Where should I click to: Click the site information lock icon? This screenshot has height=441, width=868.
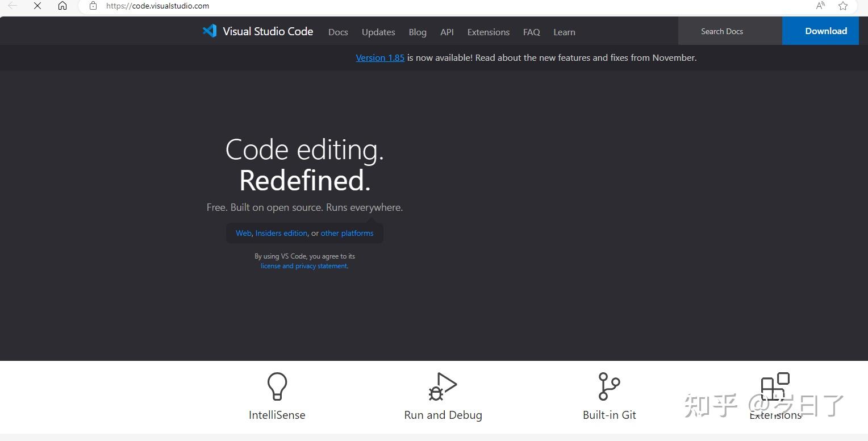(x=93, y=6)
